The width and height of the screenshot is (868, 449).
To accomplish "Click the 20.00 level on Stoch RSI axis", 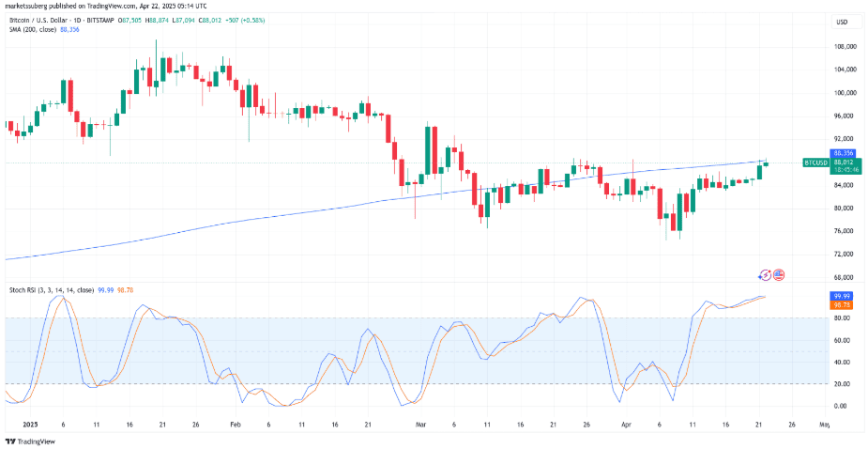I will [840, 384].
